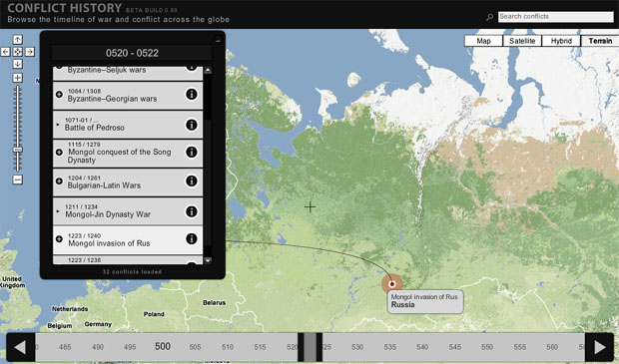This screenshot has height=364, width=619.
Task: Focus the Search conflicts field
Action: (x=555, y=17)
